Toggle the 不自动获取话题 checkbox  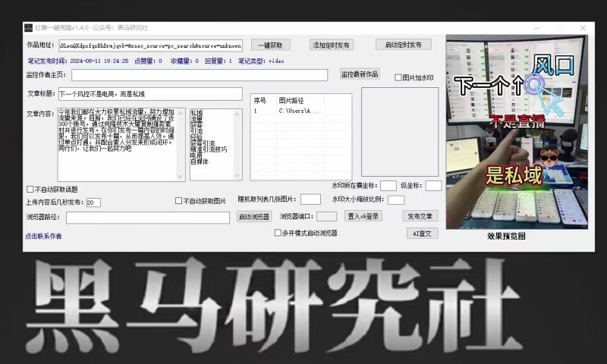(x=30, y=189)
